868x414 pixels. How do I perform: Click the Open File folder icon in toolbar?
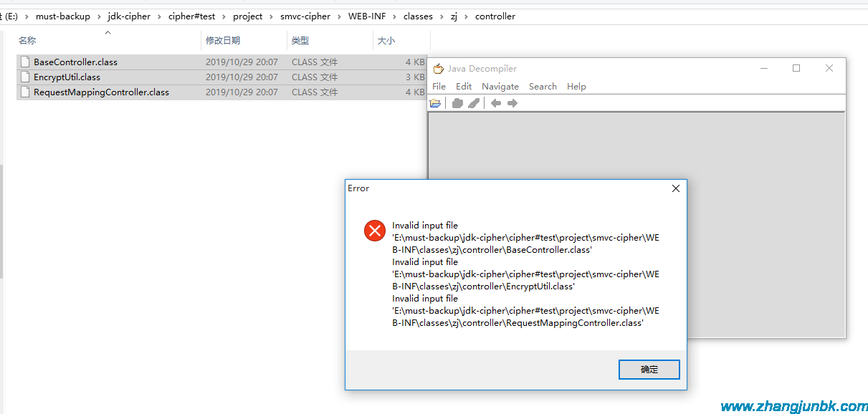click(435, 103)
